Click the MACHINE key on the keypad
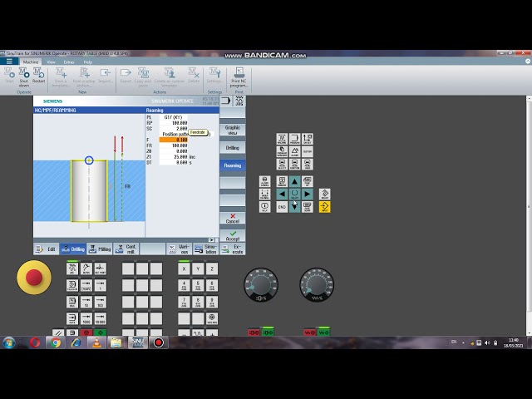 click(x=282, y=139)
